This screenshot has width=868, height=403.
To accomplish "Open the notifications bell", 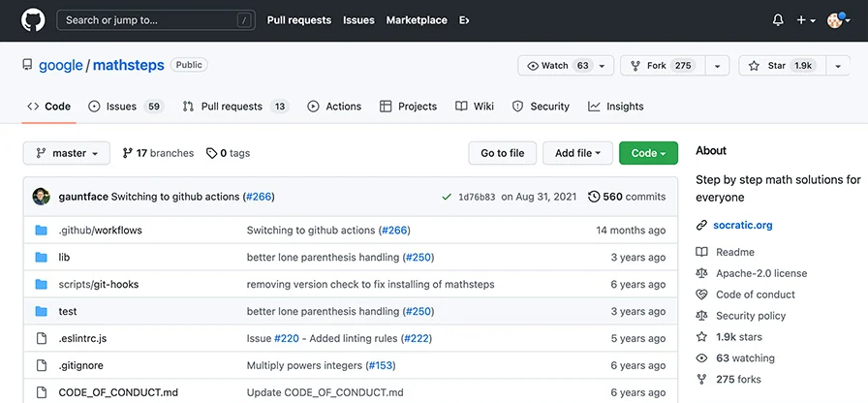I will pos(778,20).
